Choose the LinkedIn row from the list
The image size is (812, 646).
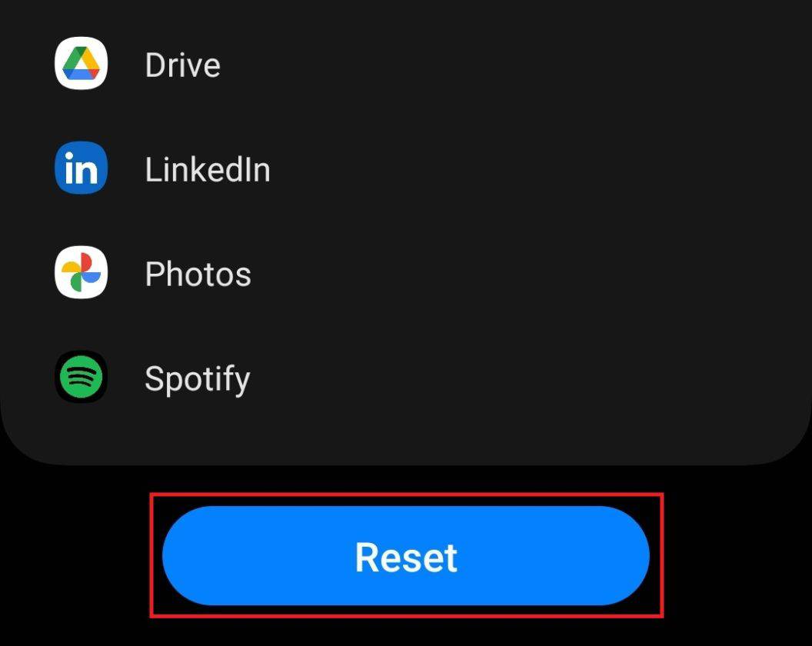231,168
